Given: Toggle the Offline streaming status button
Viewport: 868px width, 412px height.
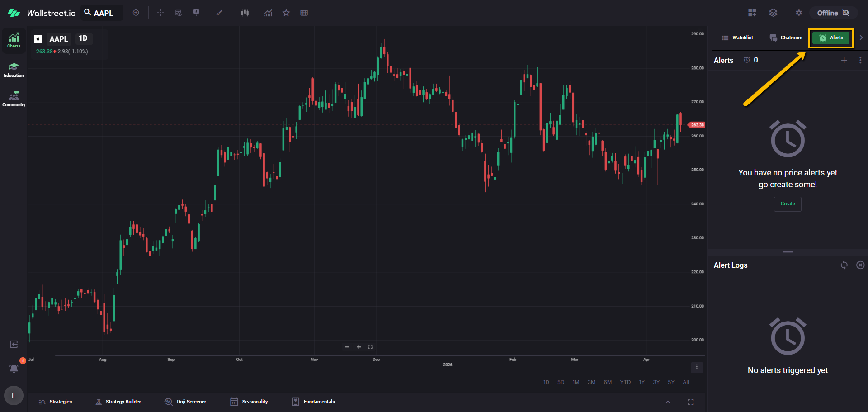Looking at the screenshot, I should [833, 13].
